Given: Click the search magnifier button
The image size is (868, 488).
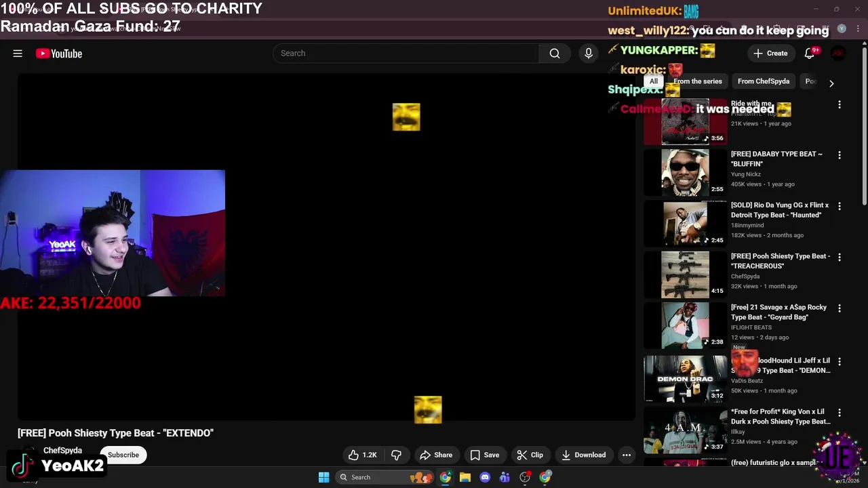Looking at the screenshot, I should pyautogui.click(x=555, y=54).
